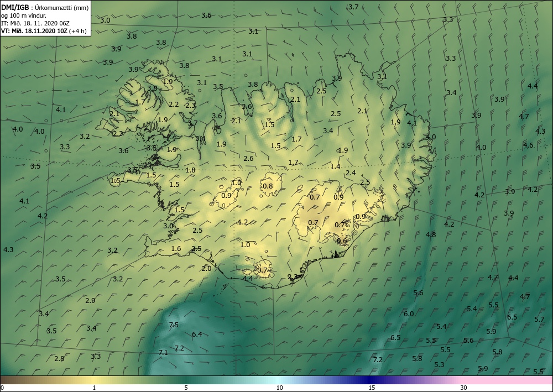Click the value '0.6' on southeast Vatnajökull

point(342,241)
